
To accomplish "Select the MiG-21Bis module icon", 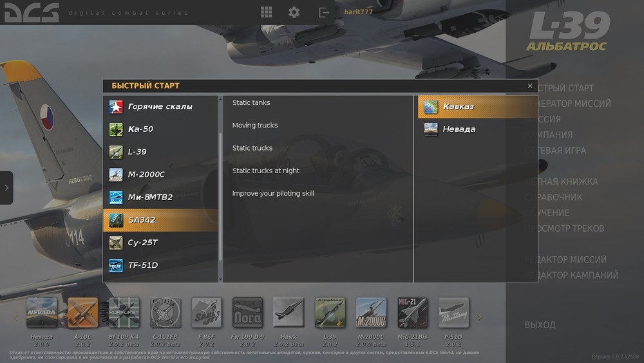I will tap(412, 313).
